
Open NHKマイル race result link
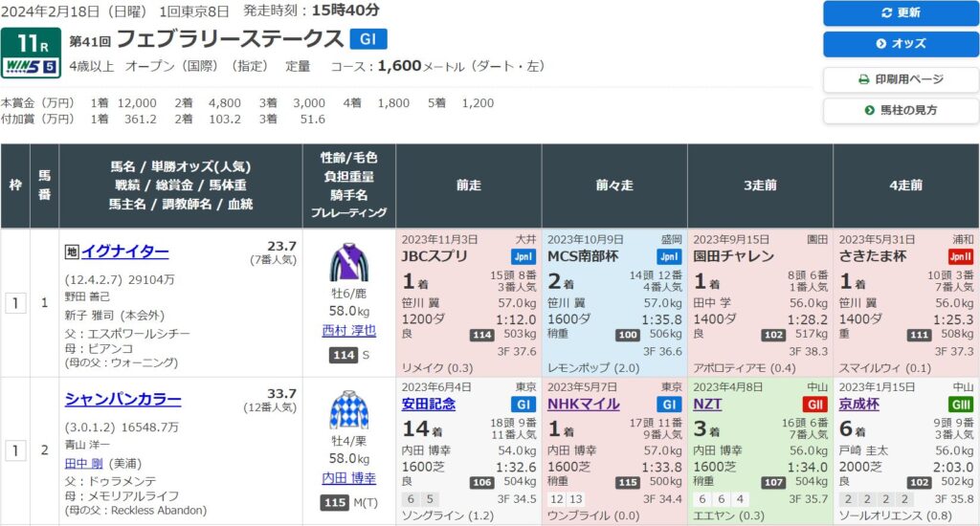point(583,405)
